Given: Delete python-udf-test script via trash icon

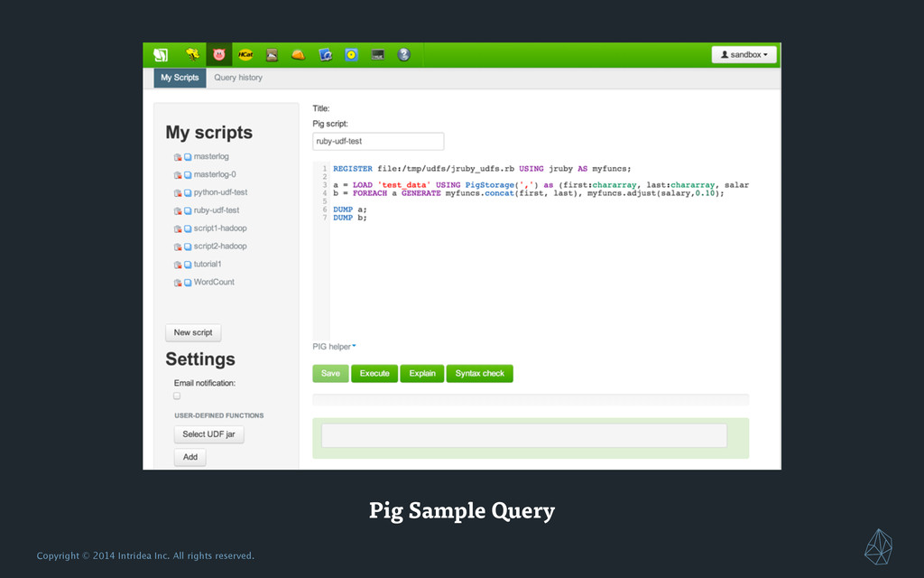Looking at the screenshot, I should click(x=178, y=193).
